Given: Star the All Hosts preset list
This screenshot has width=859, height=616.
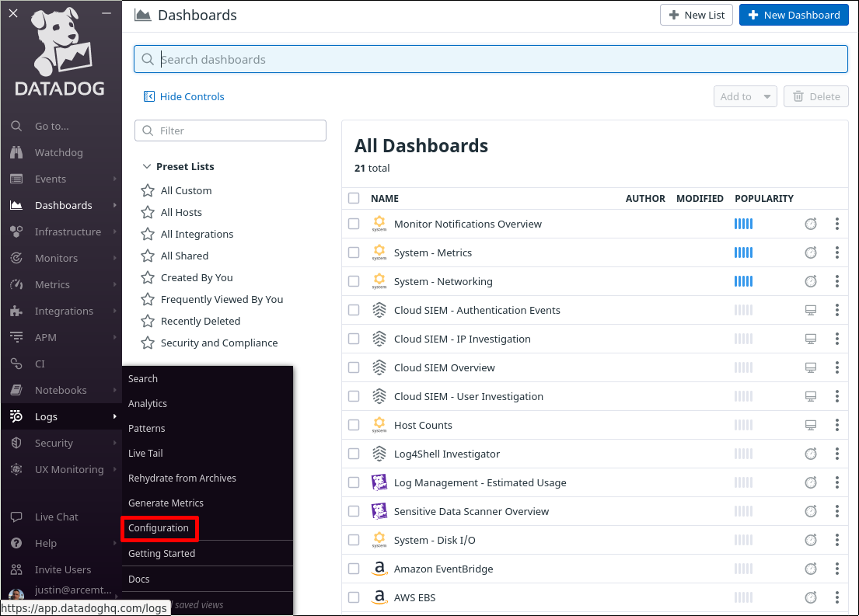Looking at the screenshot, I should (148, 212).
